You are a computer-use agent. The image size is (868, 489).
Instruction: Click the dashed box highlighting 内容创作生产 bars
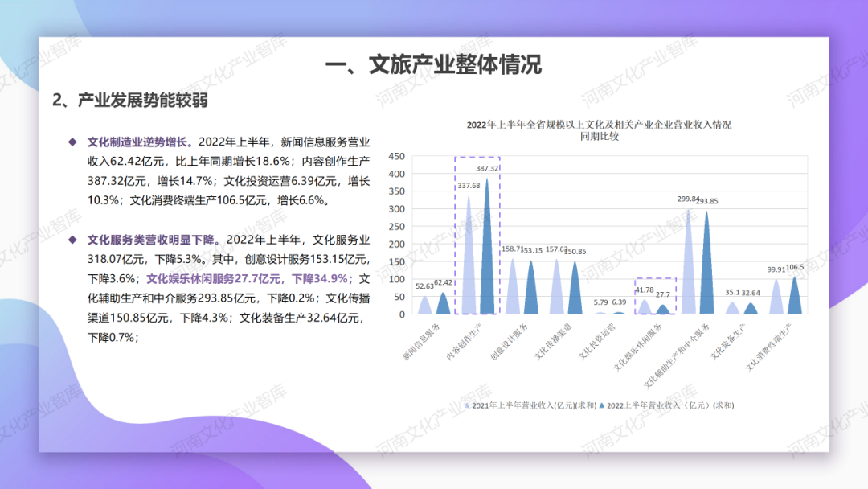point(477,233)
